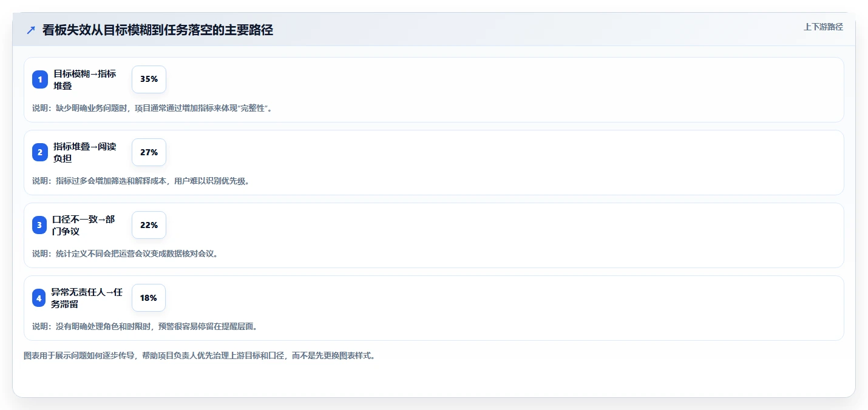Click the note starting 说明：指标过多会增加筛选
Screen dimensions: 868x410
(141, 181)
